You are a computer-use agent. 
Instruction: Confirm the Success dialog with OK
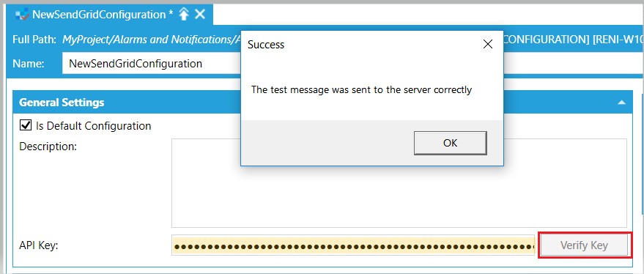coord(450,143)
